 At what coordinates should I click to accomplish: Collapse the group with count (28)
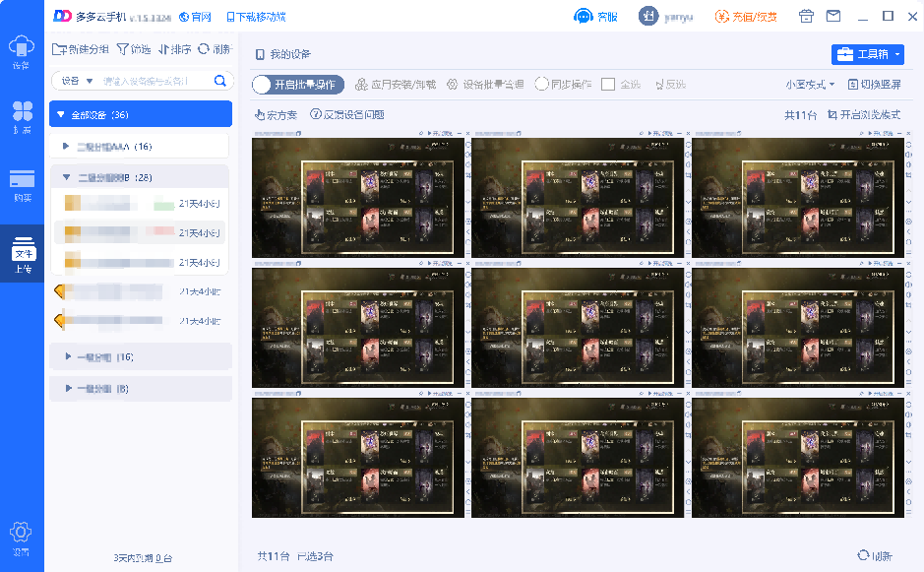point(67,177)
